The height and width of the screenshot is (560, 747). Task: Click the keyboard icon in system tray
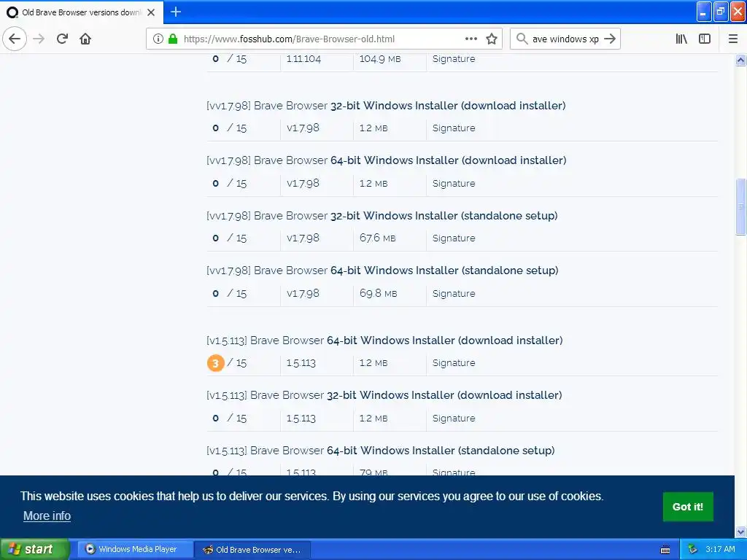click(665, 550)
